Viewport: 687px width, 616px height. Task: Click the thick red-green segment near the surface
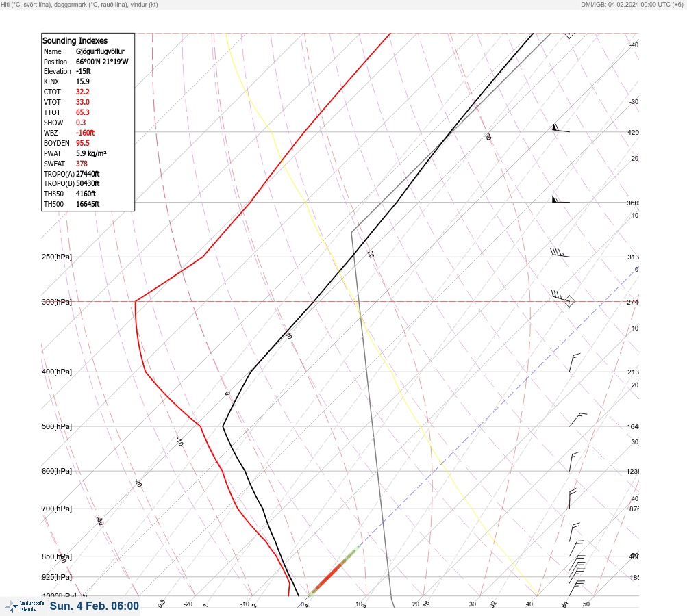[x=334, y=572]
